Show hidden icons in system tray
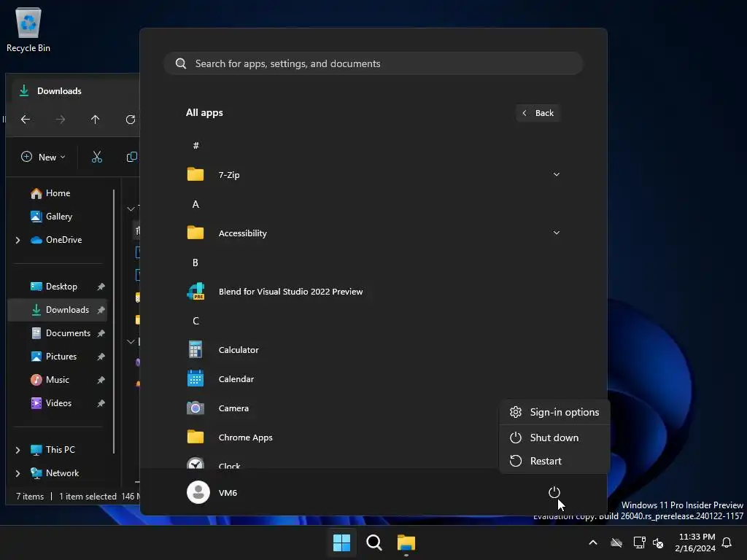 pos(592,542)
